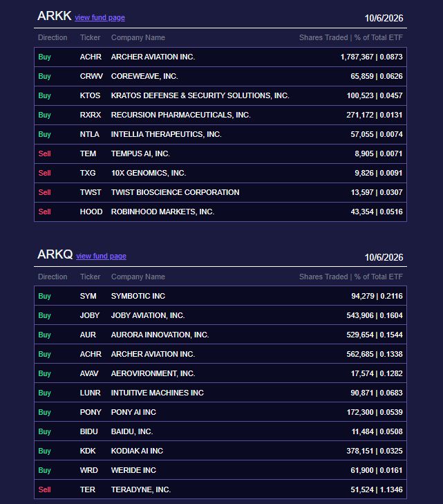Image resolution: width=443 pixels, height=504 pixels.
Task: Select JOBY AVIATION, INC. company name
Action: (148, 315)
